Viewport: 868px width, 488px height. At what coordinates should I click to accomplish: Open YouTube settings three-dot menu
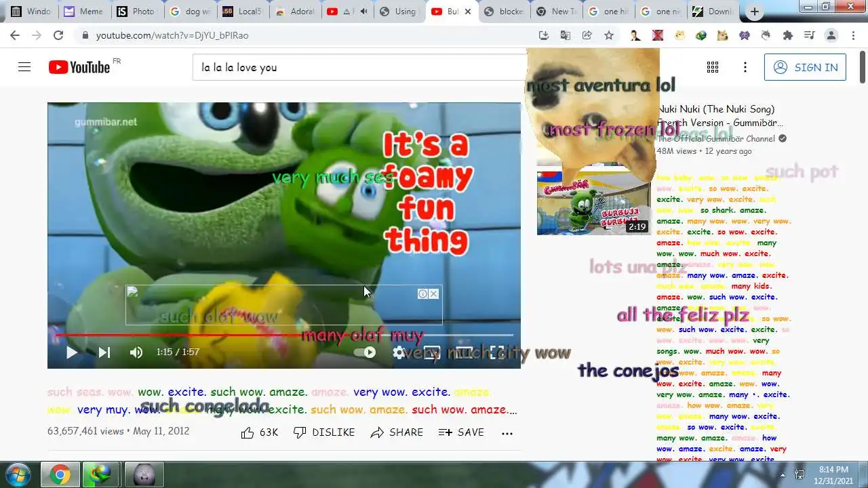pyautogui.click(x=745, y=67)
